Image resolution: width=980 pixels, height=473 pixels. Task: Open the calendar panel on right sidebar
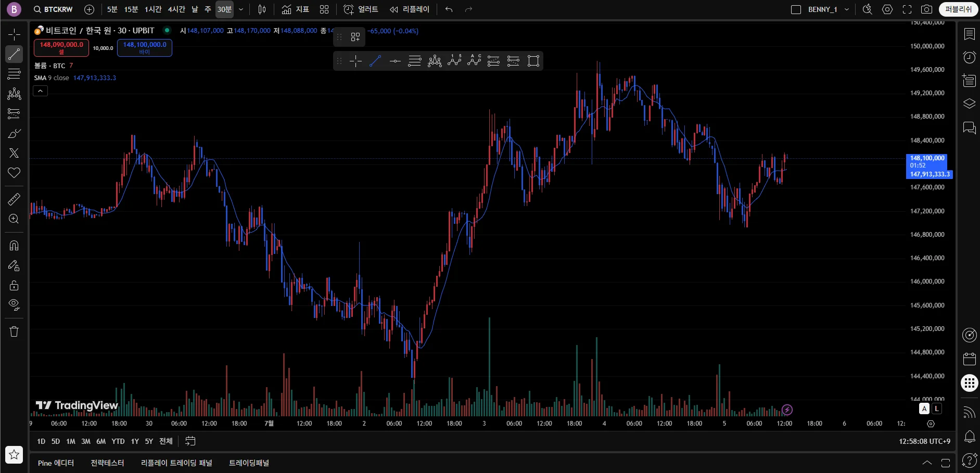[x=969, y=359]
